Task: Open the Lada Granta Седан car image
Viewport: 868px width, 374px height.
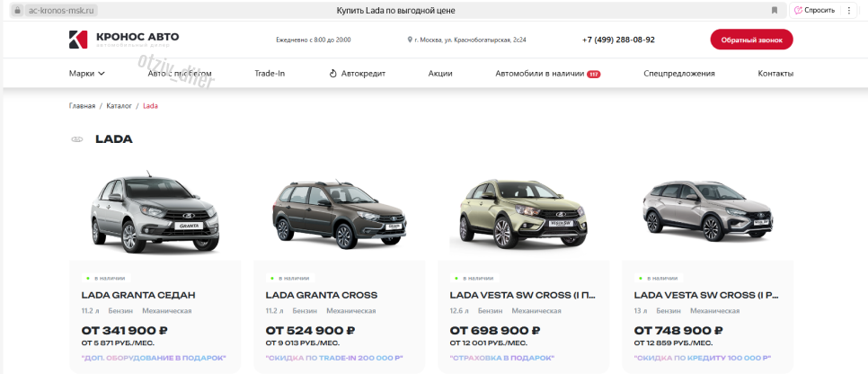Action: [x=155, y=211]
